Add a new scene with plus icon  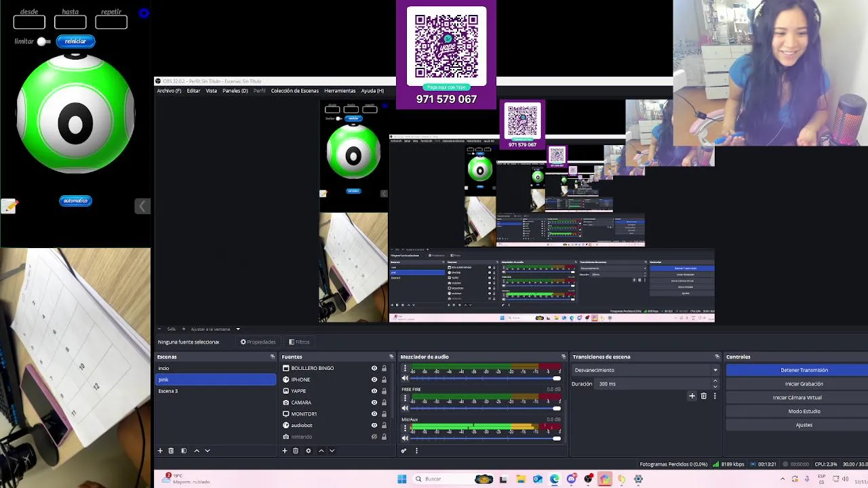160,451
